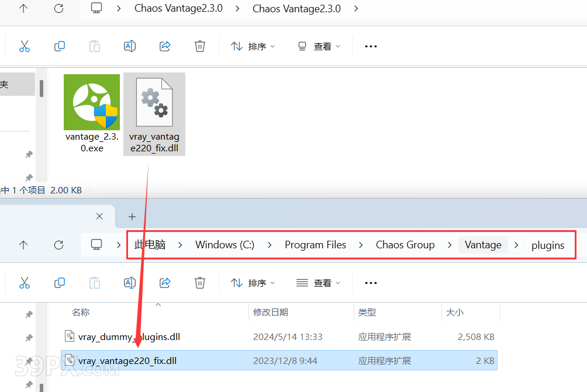Screen dimensions: 587x392
Task: Copy the selected file in the lower window
Action: click(60, 283)
